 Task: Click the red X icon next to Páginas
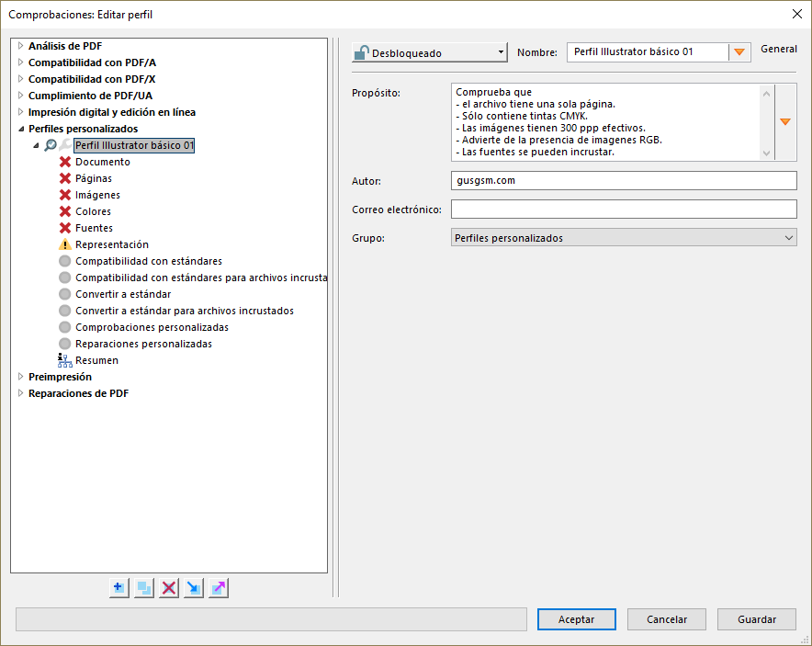click(x=64, y=178)
